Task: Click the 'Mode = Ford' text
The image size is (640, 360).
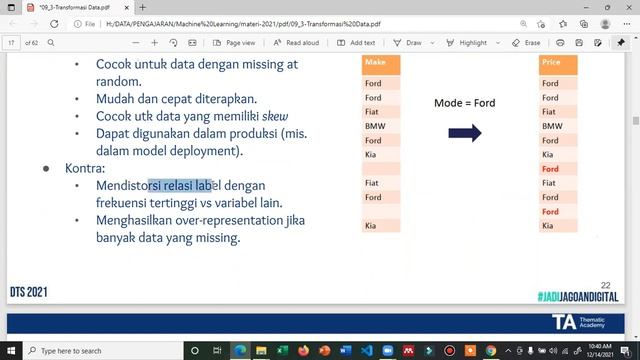Action: [x=464, y=103]
